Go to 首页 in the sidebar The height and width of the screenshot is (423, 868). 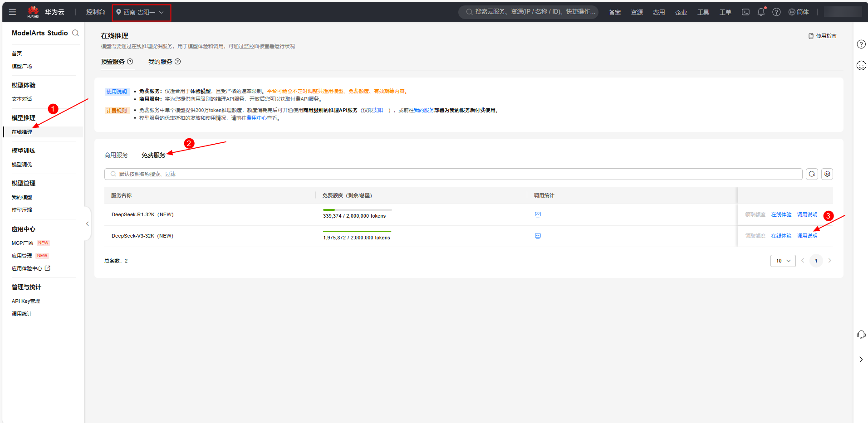[17, 53]
